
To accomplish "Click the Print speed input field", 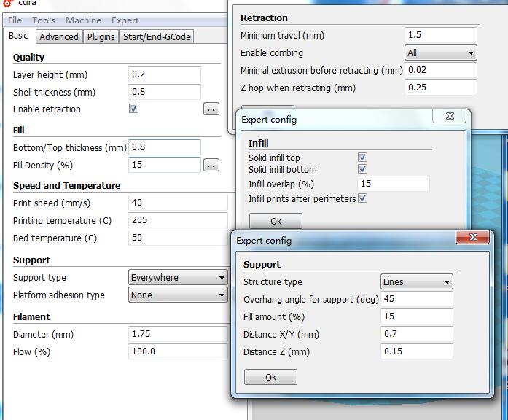I will pos(178,203).
